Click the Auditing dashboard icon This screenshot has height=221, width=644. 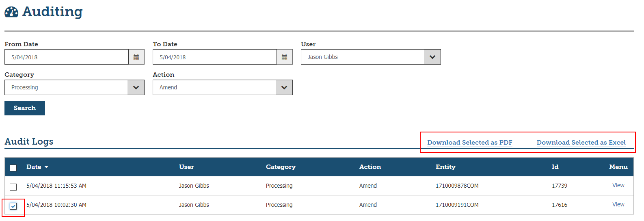[11, 12]
